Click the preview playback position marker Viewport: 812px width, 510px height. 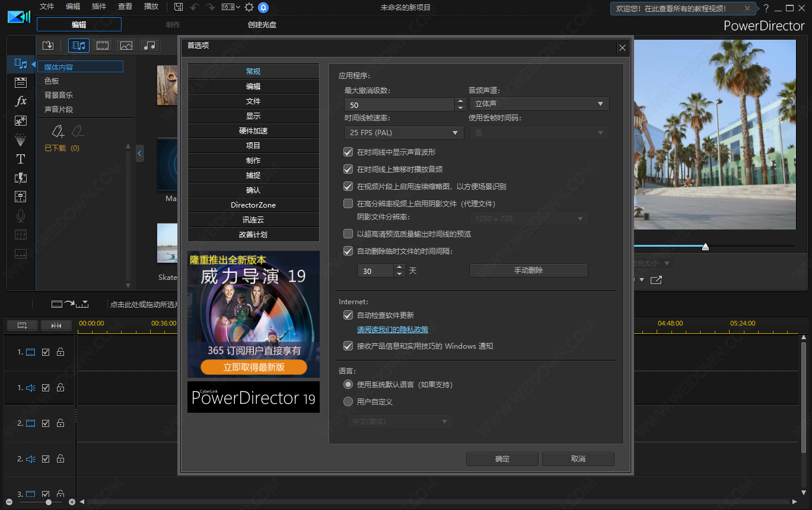[x=705, y=246]
